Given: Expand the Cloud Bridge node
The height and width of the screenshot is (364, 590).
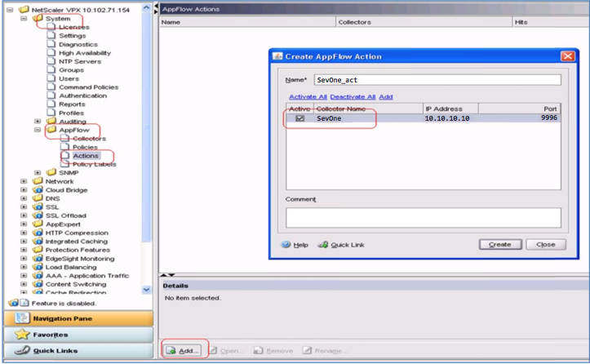Looking at the screenshot, I should (x=24, y=189).
